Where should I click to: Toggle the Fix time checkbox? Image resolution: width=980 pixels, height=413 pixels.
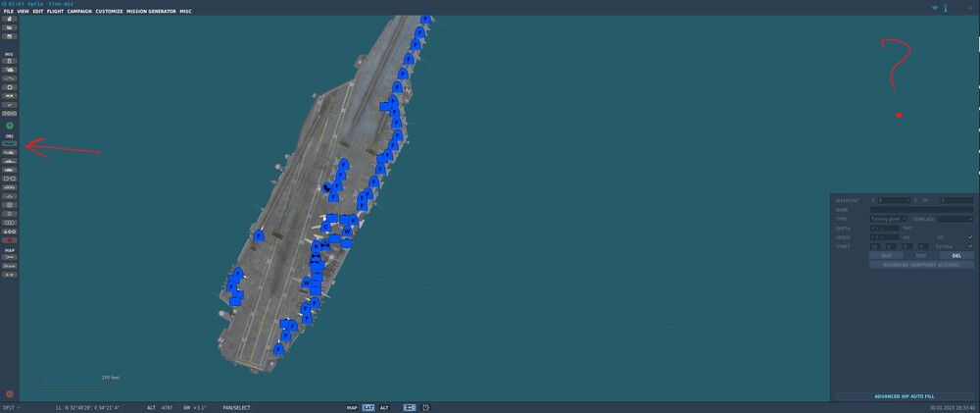pyautogui.click(x=970, y=246)
